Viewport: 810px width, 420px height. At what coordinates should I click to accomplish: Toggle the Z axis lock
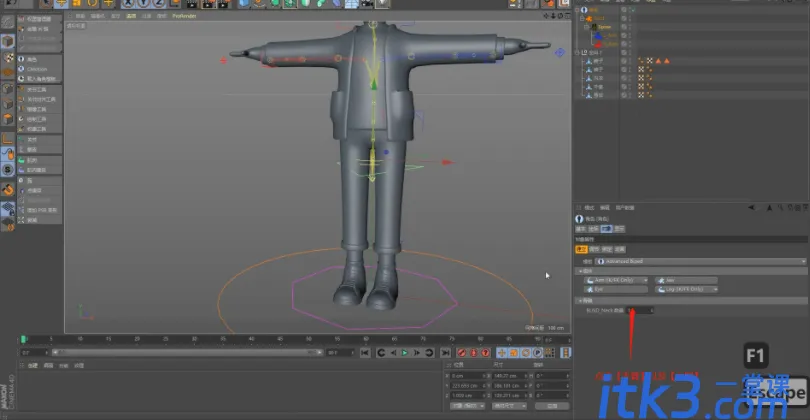click(159, 4)
